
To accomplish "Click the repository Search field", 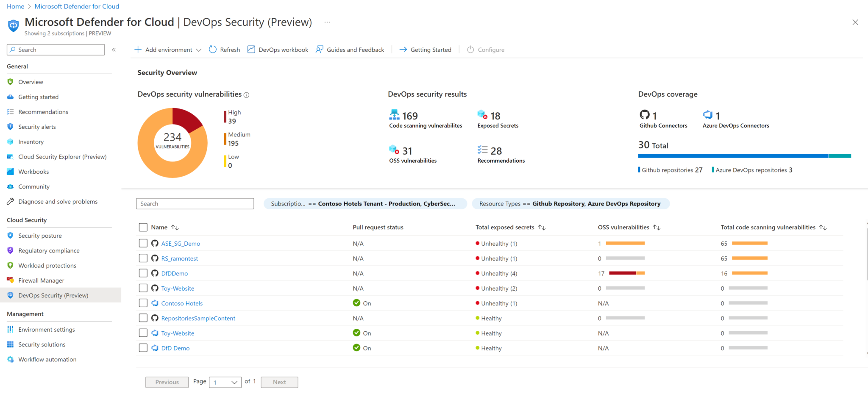I will [x=195, y=203].
